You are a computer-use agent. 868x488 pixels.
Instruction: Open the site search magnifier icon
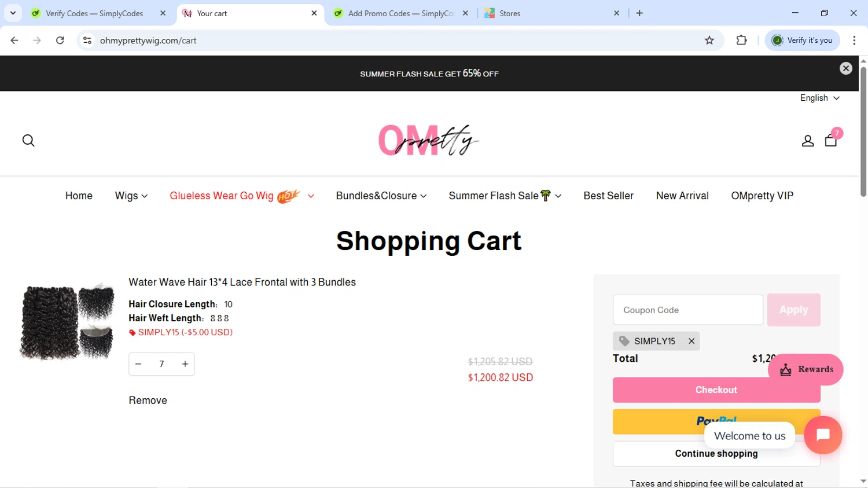28,141
